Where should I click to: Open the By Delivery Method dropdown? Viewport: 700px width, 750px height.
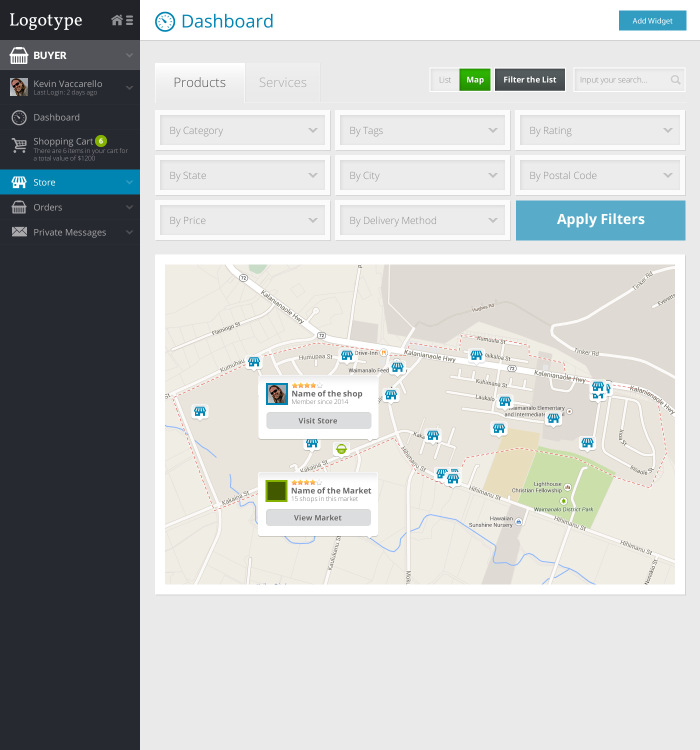click(422, 220)
